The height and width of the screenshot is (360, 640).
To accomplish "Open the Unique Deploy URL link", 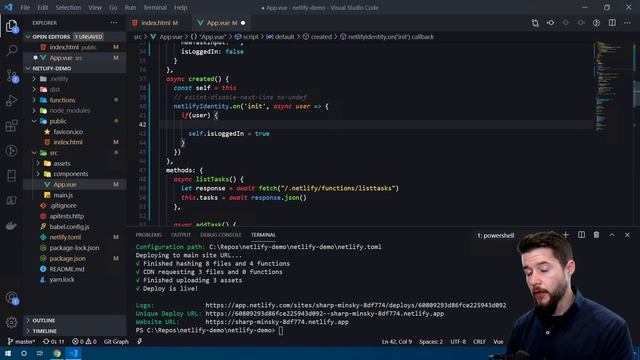I will [x=324, y=313].
